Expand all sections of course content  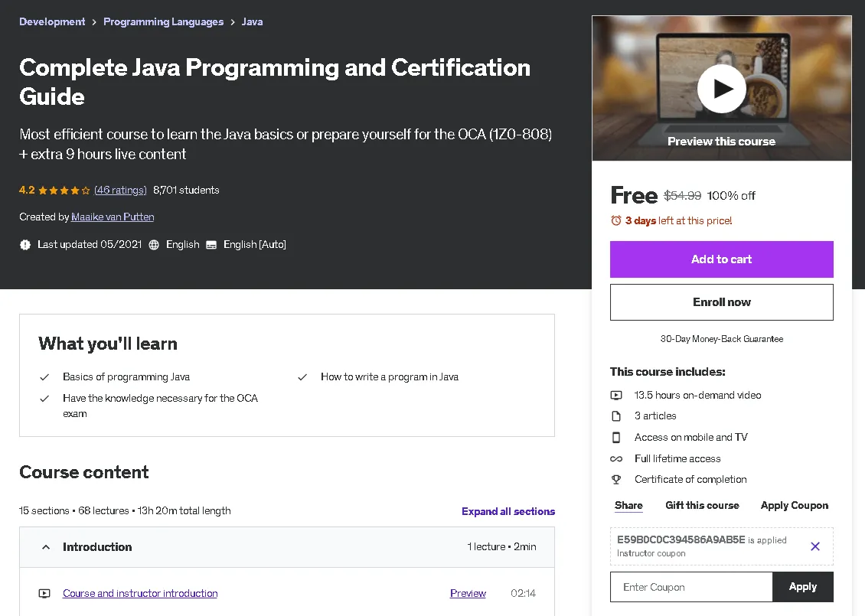point(508,511)
